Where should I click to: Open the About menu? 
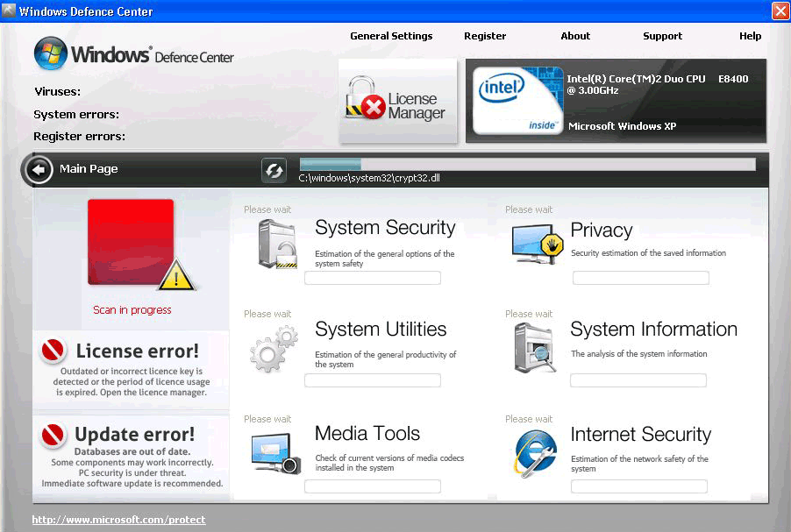(574, 36)
